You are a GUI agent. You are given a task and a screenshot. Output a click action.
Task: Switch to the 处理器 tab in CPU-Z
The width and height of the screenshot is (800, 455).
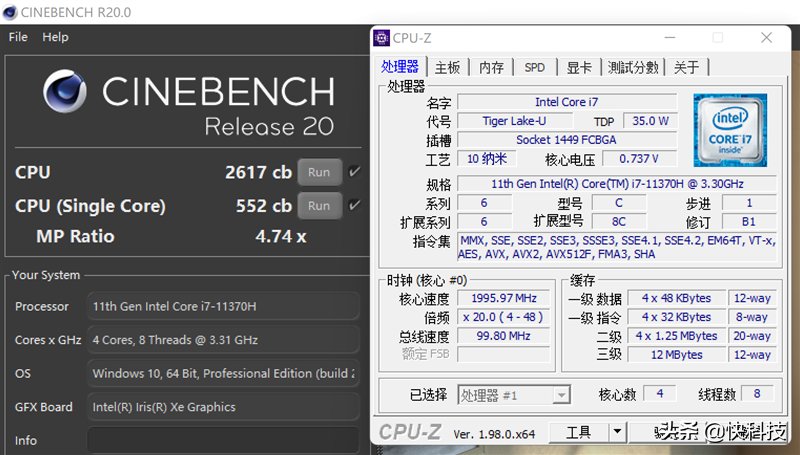click(x=401, y=67)
